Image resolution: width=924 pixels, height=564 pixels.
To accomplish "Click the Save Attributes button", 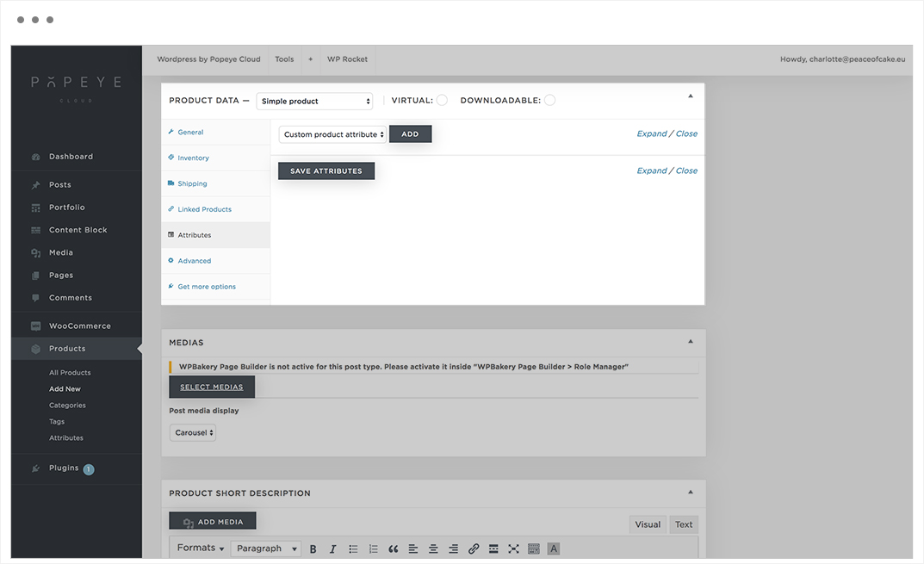I will [x=326, y=170].
